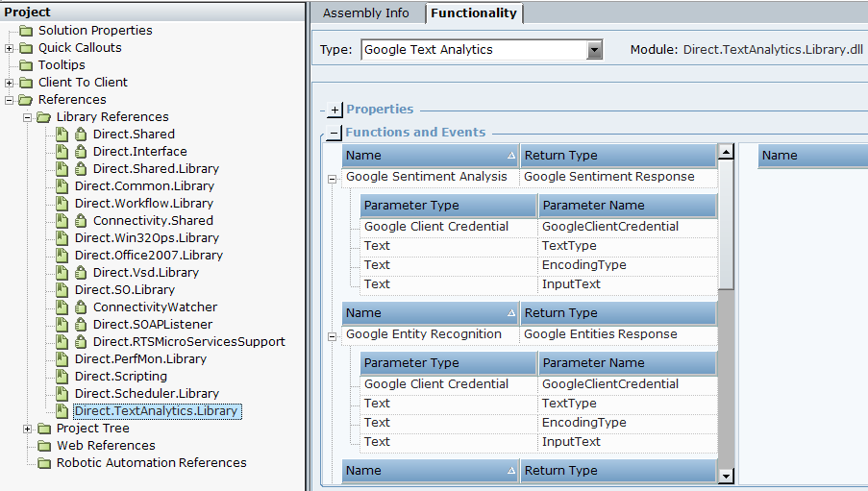Select the Functionality tab
The height and width of the screenshot is (491, 868).
[x=474, y=13]
